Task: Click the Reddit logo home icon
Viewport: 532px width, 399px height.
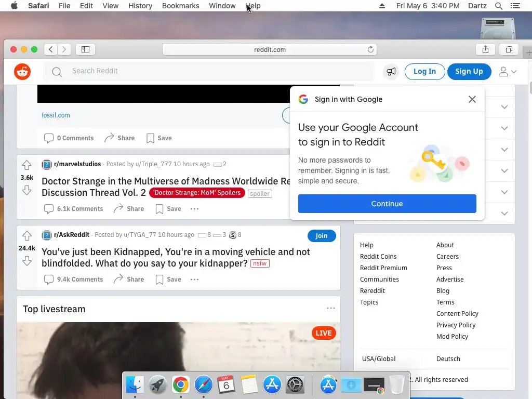Action: [x=22, y=72]
